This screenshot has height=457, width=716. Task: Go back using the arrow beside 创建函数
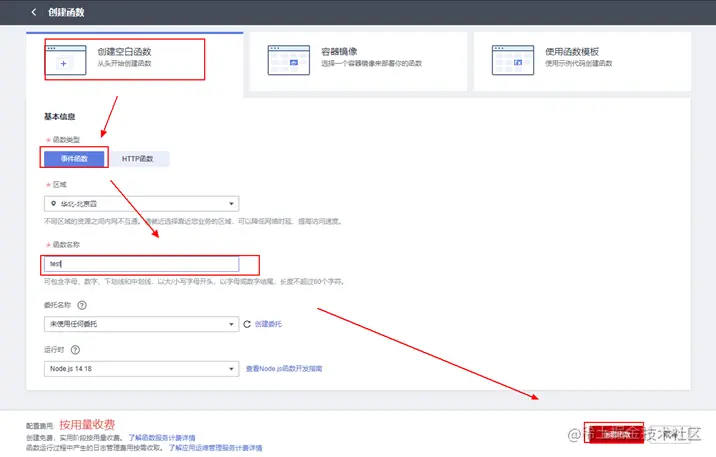click(x=33, y=12)
